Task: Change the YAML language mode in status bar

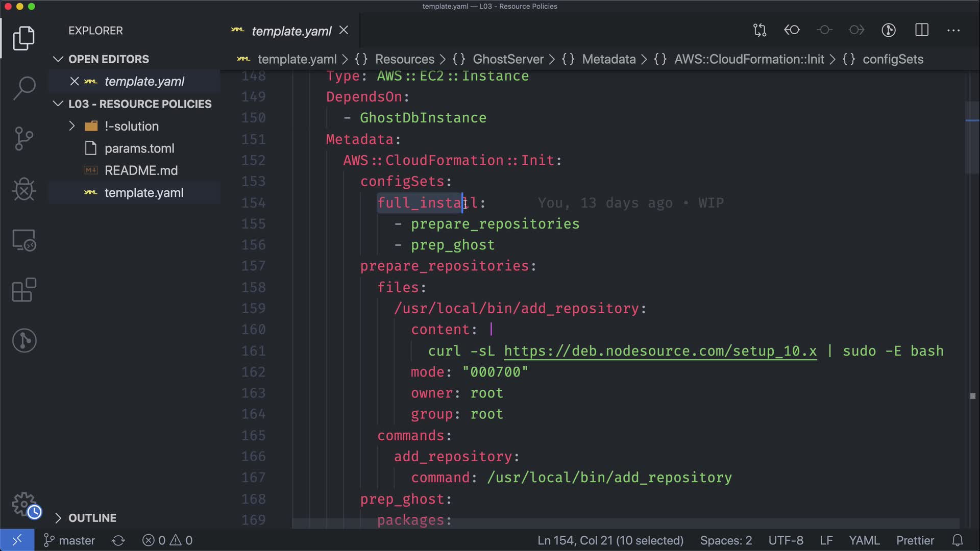Action: point(864,540)
